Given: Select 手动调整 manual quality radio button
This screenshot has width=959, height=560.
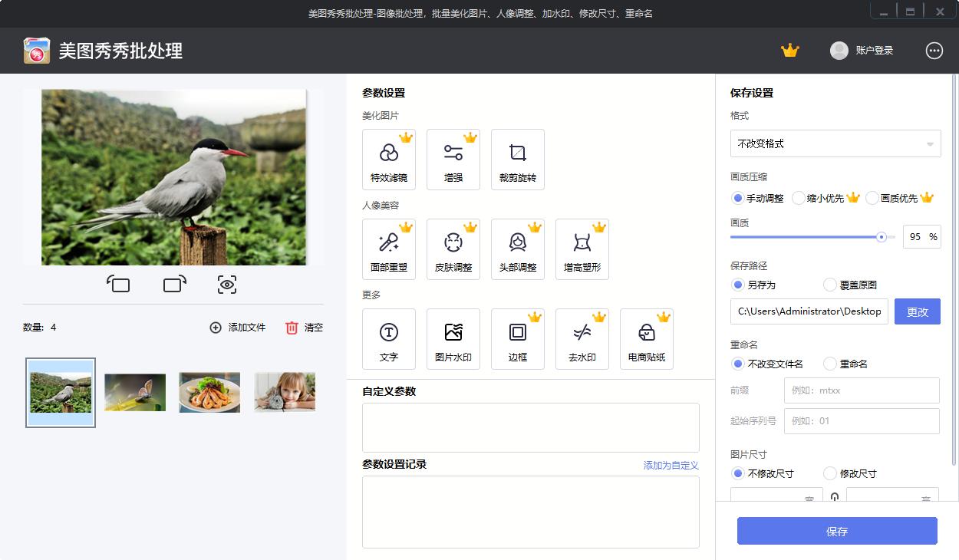Looking at the screenshot, I should 738,198.
